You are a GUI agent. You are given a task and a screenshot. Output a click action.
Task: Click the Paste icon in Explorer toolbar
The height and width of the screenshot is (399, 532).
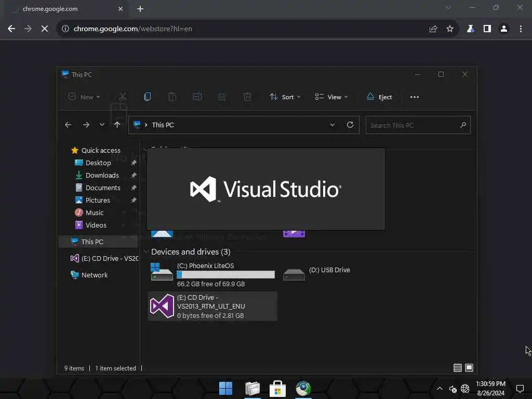(172, 97)
